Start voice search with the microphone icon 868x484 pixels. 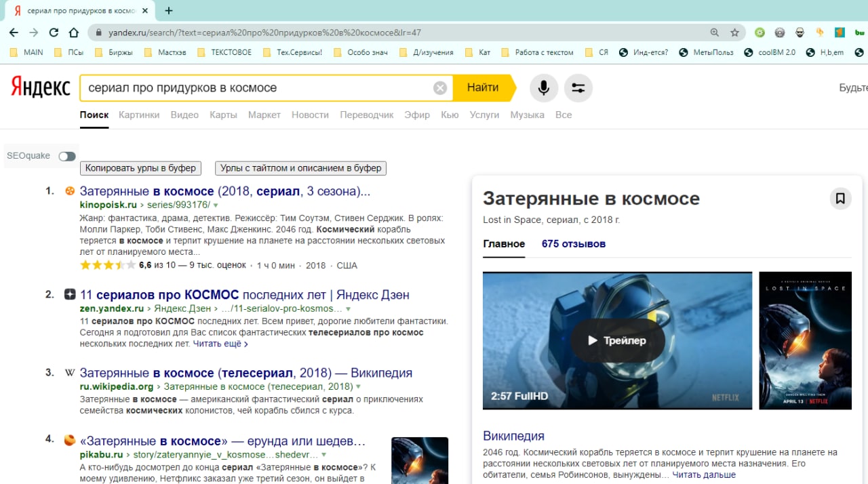(544, 88)
